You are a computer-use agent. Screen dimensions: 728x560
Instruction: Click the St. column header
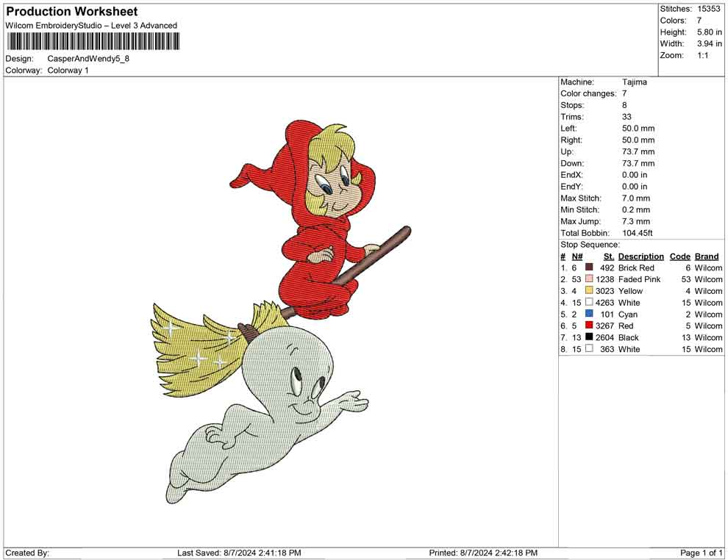click(608, 256)
